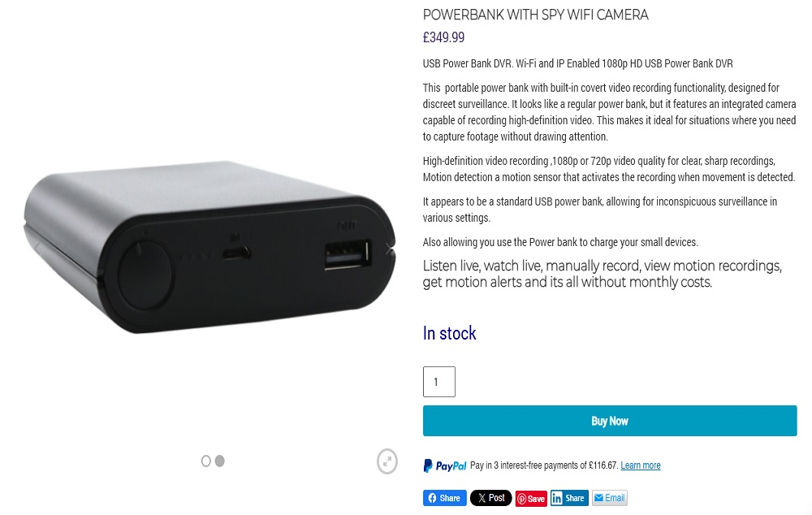Viewport: 812px width, 515px height.
Task: Show previous product image via left arrow
Action: click(37, 249)
